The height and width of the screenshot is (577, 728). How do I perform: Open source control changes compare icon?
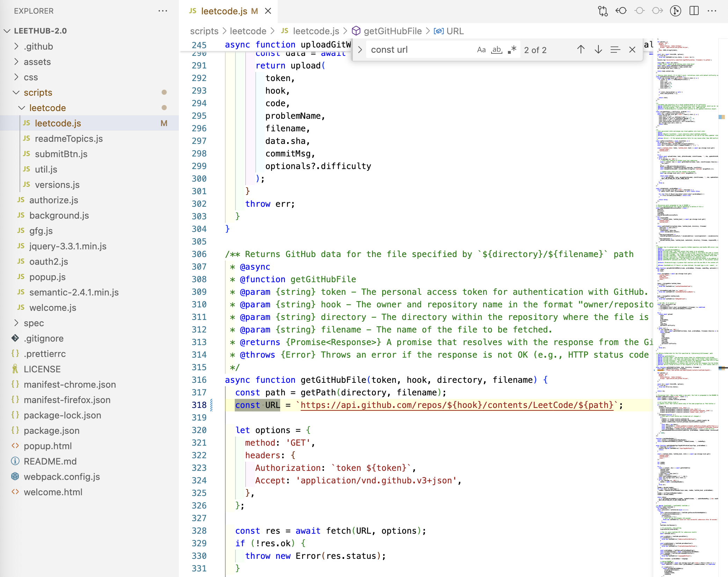coord(603,11)
